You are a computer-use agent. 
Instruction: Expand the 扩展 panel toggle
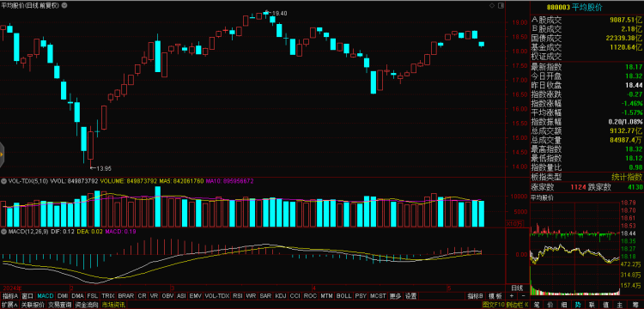tap(9, 305)
